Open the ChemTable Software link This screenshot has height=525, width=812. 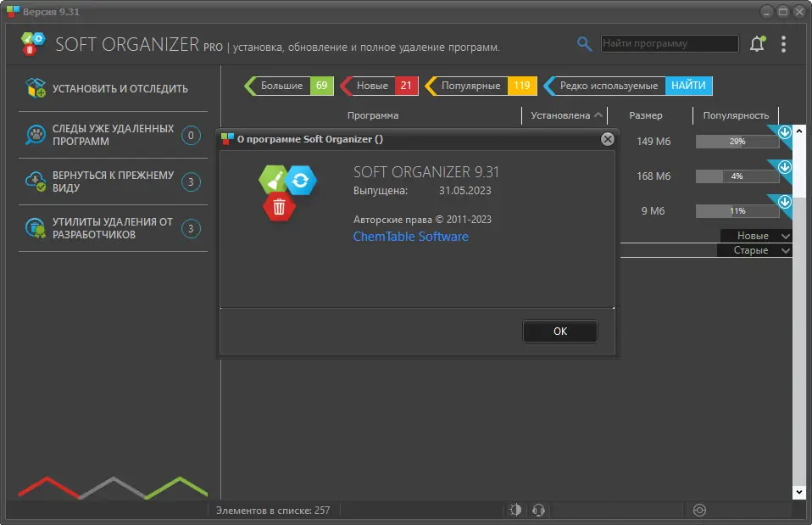click(x=410, y=237)
